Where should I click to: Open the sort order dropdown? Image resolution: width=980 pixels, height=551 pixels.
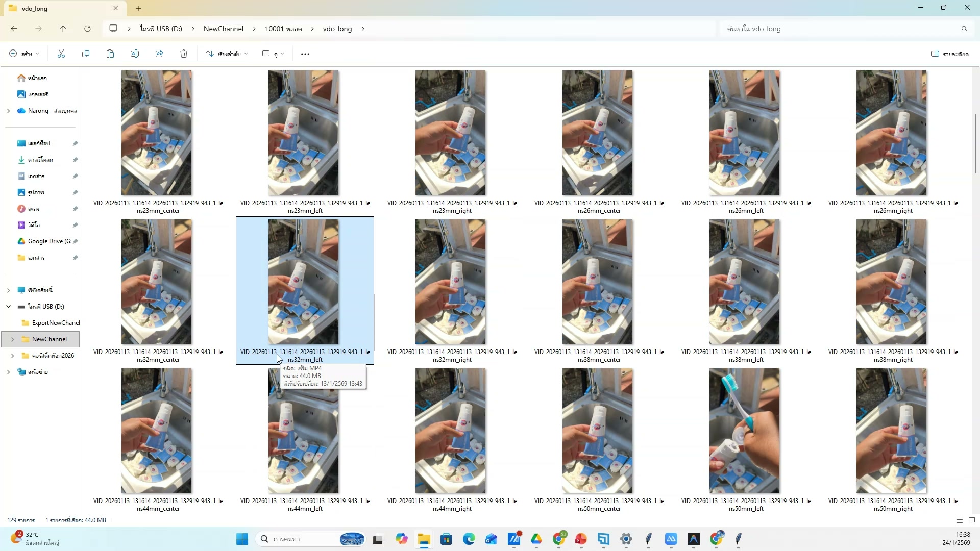pyautogui.click(x=226, y=54)
